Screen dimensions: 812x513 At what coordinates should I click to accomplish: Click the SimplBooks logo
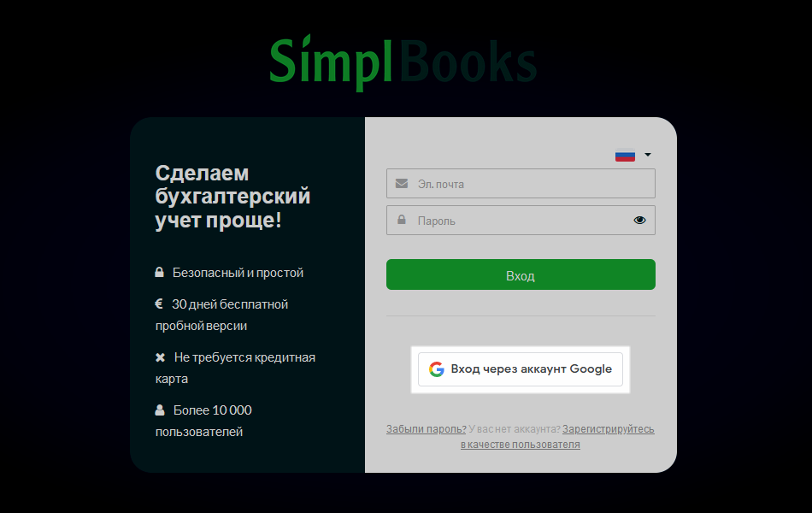point(403,63)
